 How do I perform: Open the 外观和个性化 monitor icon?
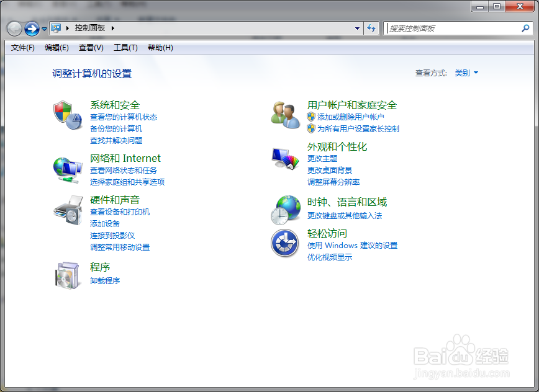(285, 159)
